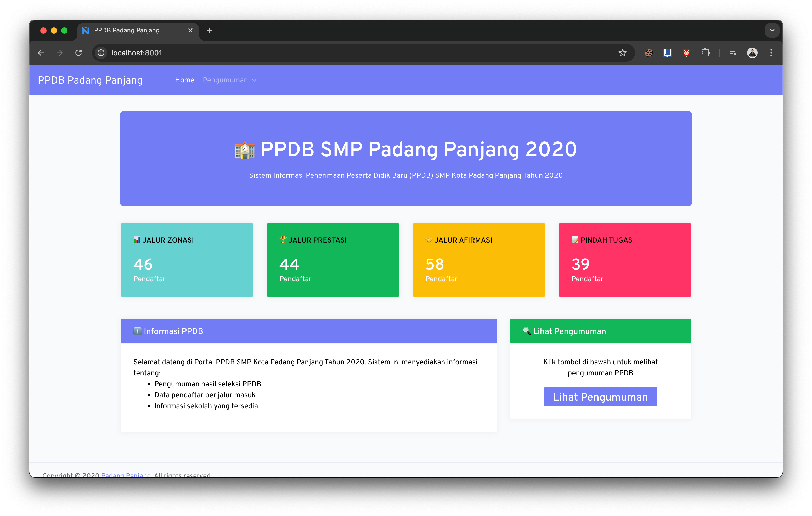The height and width of the screenshot is (516, 812).
Task: Click the magnifying glass icon in Lihat Pengumuman header
Action: coord(526,331)
